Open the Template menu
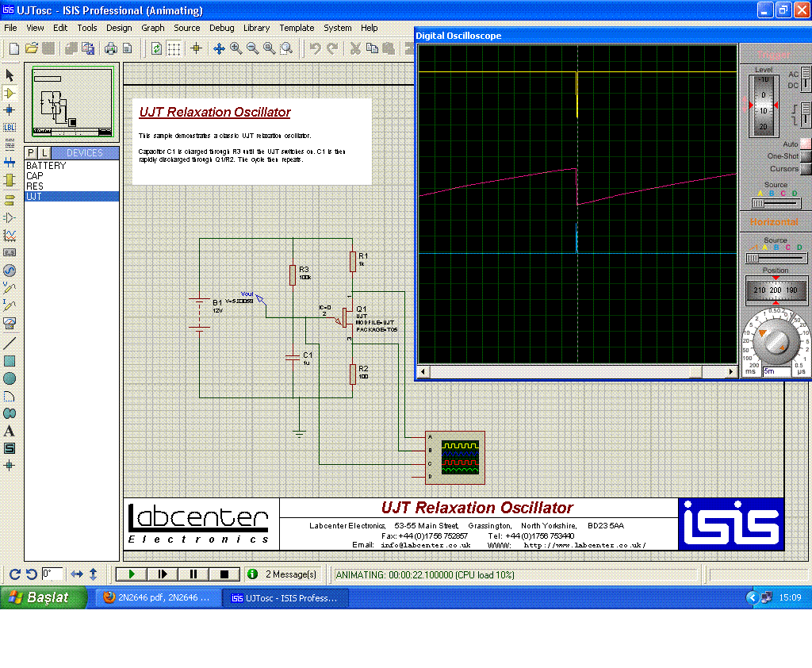The image size is (812, 668). point(297,28)
